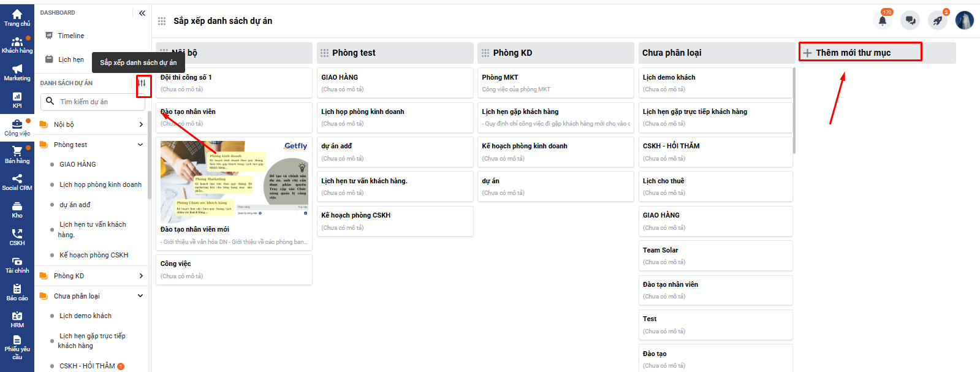Viewport: 980px width, 372px height.
Task: Collapse the Chưa phân loại folder
Action: coord(140,296)
